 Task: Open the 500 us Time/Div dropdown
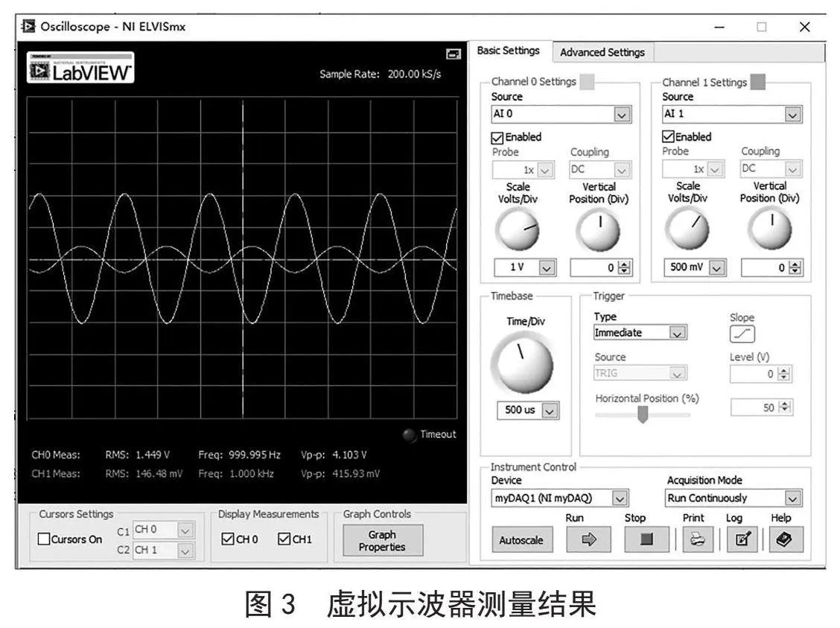coord(550,410)
